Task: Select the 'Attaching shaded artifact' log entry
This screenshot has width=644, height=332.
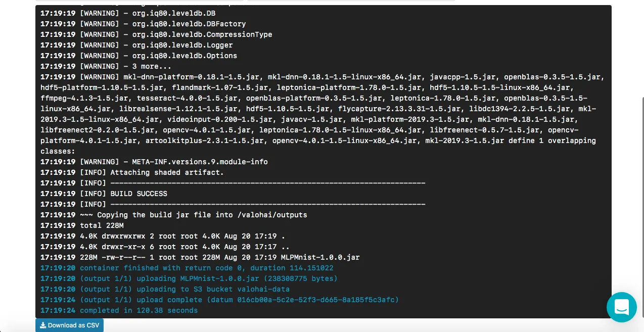Action: 132,172
